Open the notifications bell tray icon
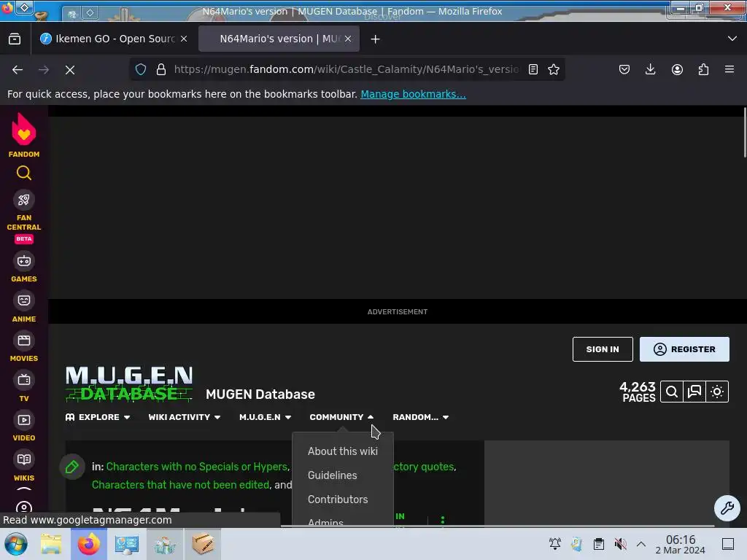Image resolution: width=747 pixels, height=560 pixels. point(555,544)
